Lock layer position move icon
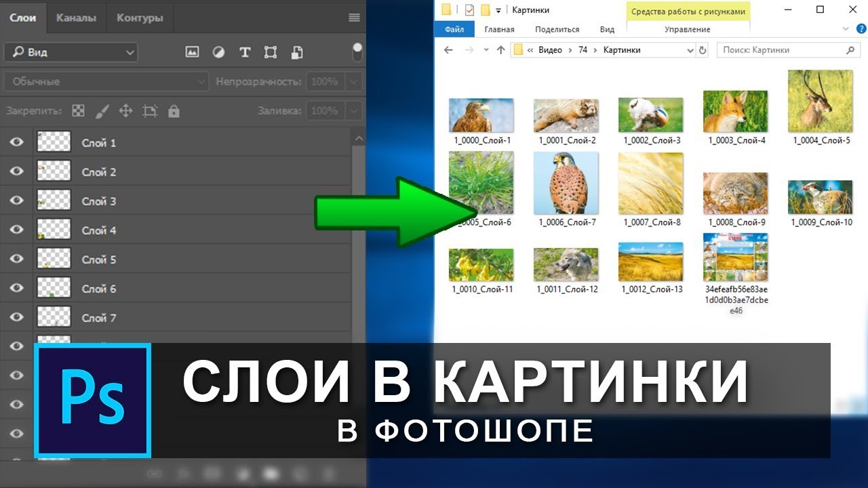The image size is (868, 488). [125, 110]
